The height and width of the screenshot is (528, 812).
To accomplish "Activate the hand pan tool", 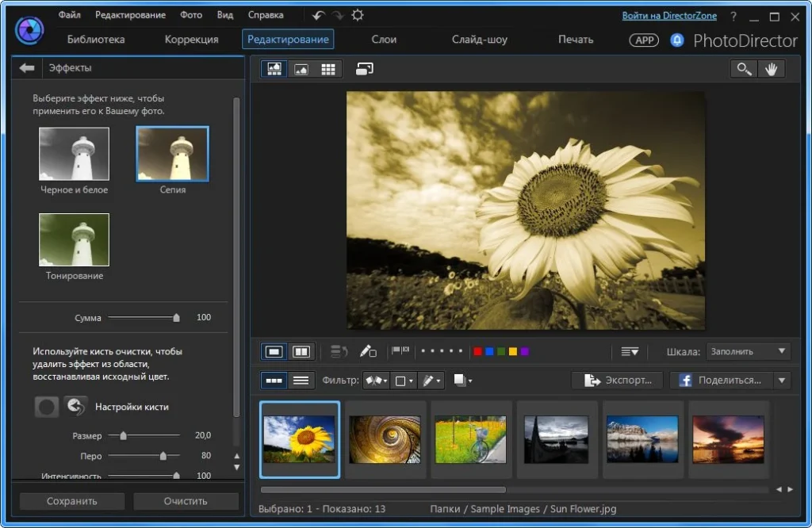I will pyautogui.click(x=771, y=69).
